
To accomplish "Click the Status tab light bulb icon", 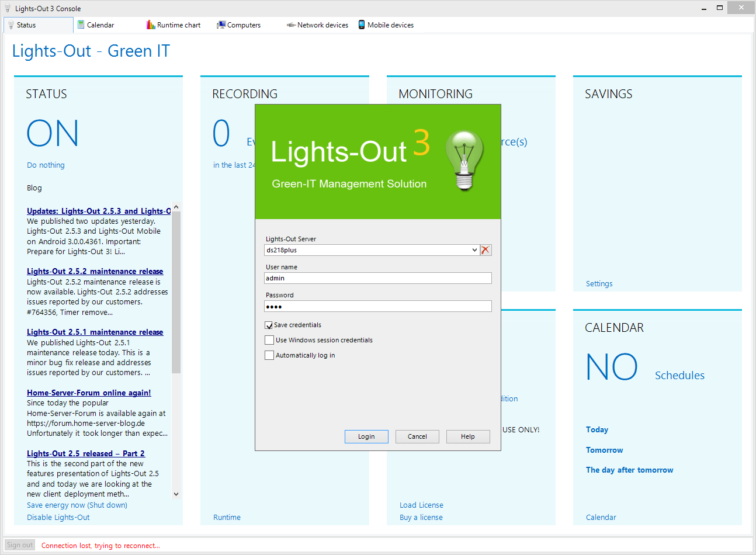I will (11, 25).
